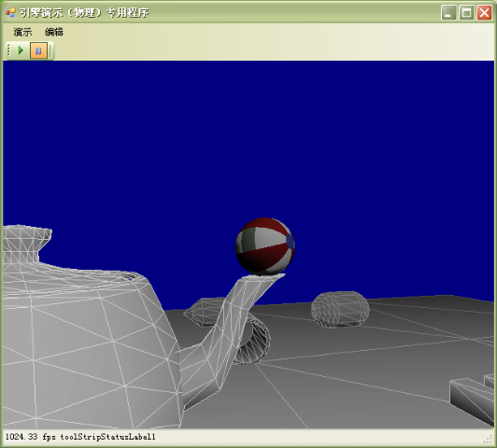Close the physics demo window

[x=484, y=13]
